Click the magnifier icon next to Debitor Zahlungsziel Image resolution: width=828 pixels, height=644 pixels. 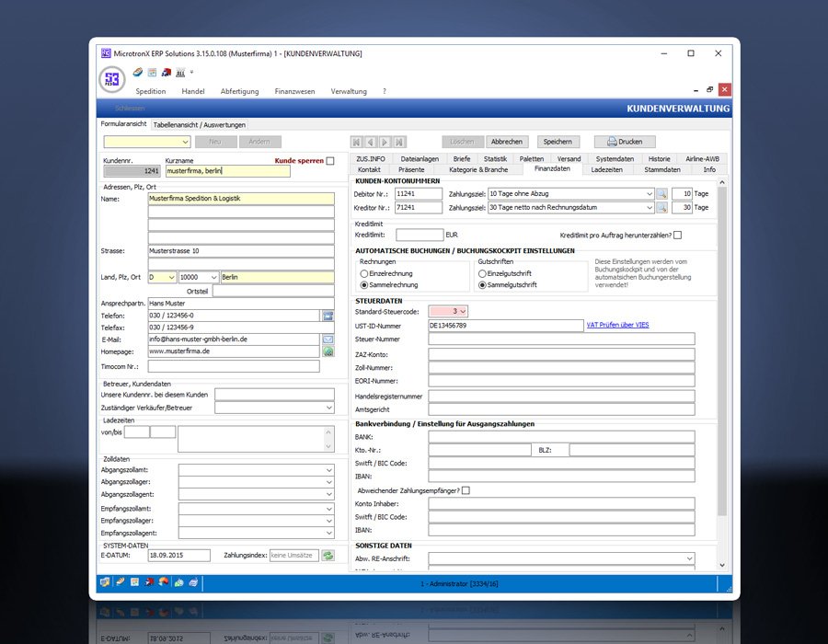click(x=661, y=194)
